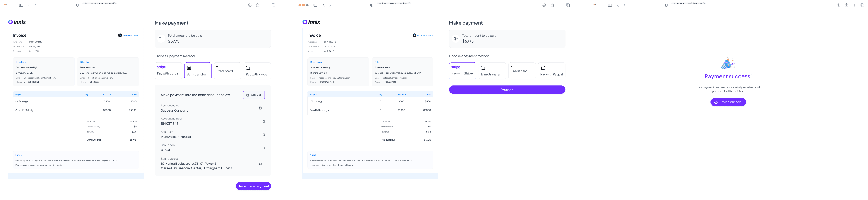Copy the Account name in left window
Screen dimensions: 868x200
click(x=260, y=108)
